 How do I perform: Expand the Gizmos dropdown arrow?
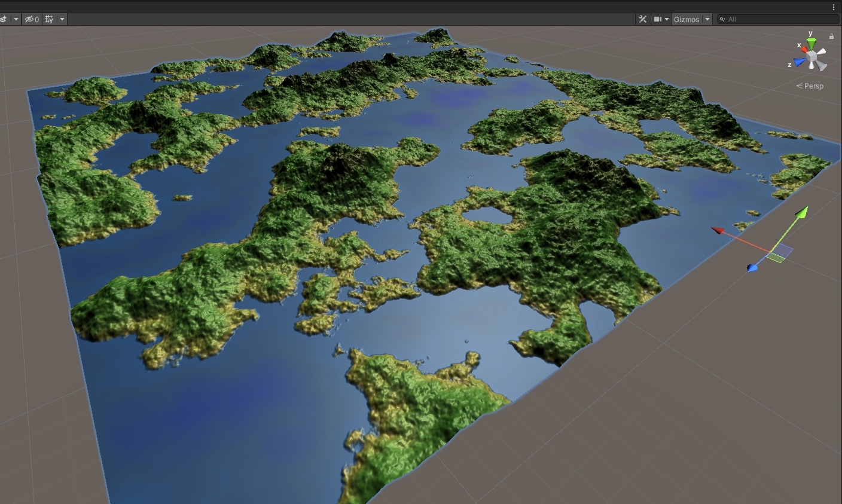point(707,19)
